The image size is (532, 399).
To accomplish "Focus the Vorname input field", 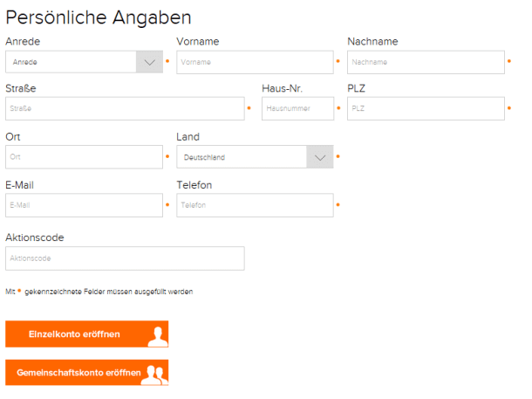I will point(255,62).
